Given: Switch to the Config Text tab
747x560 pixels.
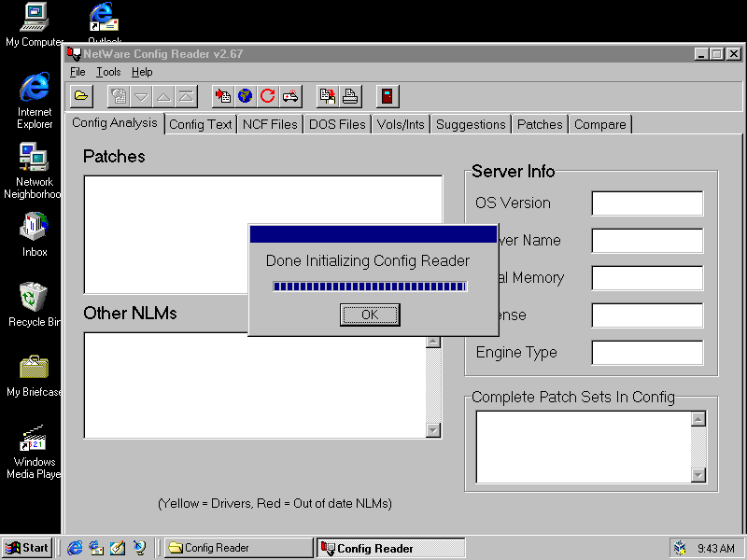Looking at the screenshot, I should 201,124.
